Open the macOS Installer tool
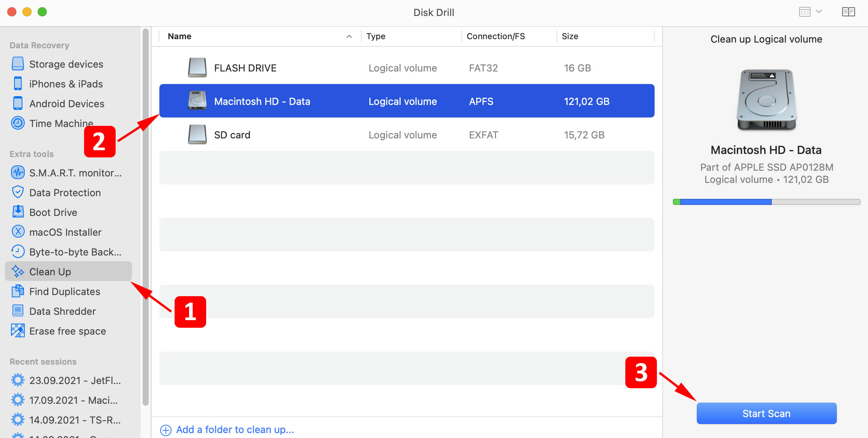The height and width of the screenshot is (438, 868). point(65,232)
